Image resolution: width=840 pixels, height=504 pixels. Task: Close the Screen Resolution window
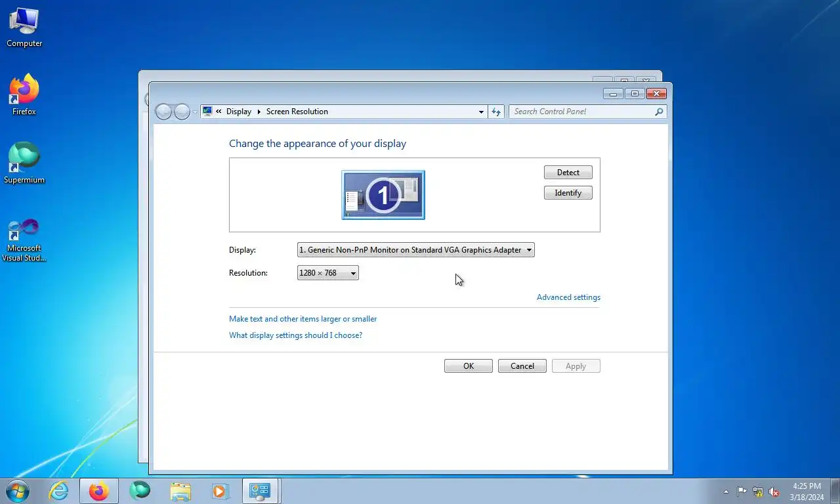[656, 94]
